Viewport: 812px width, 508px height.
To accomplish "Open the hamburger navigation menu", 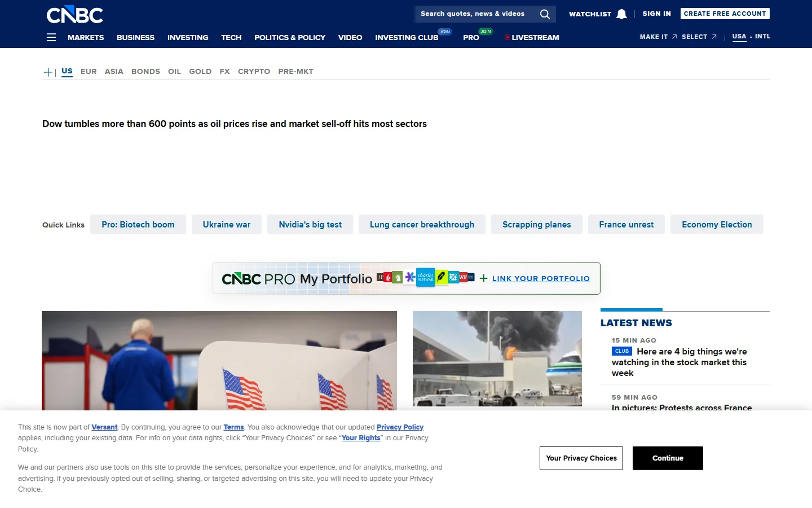I will point(51,37).
